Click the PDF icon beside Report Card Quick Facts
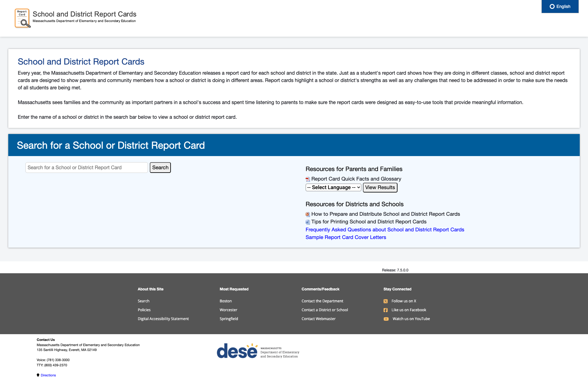 [x=308, y=179]
